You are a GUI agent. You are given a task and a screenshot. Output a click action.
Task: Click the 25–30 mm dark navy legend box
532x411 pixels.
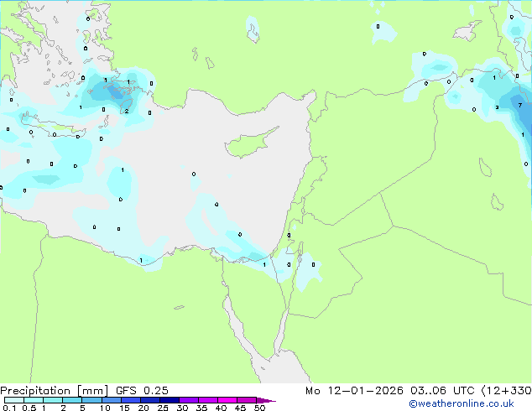[169, 400]
